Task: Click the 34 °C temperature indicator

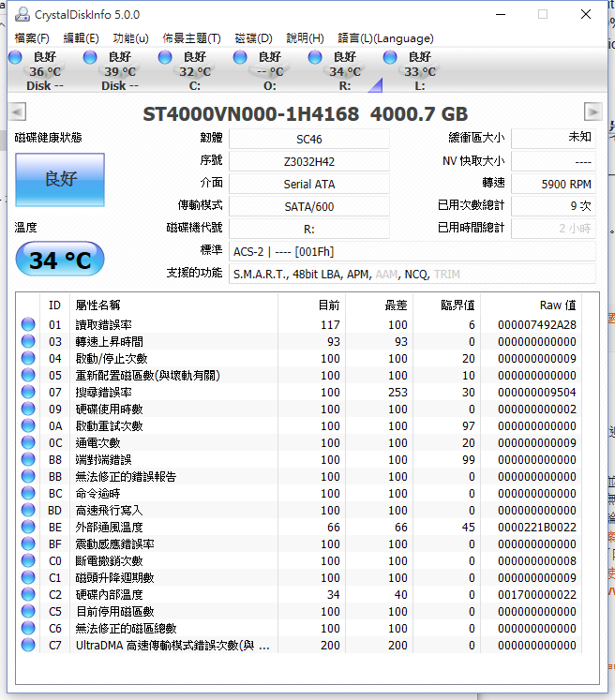Action: (x=60, y=260)
